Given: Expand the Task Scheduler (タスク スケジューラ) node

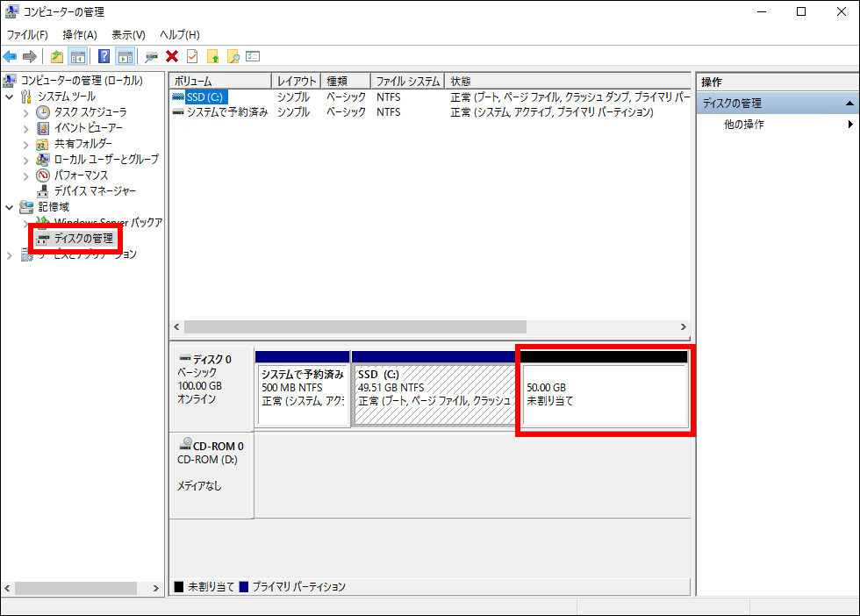Looking at the screenshot, I should pyautogui.click(x=26, y=112).
